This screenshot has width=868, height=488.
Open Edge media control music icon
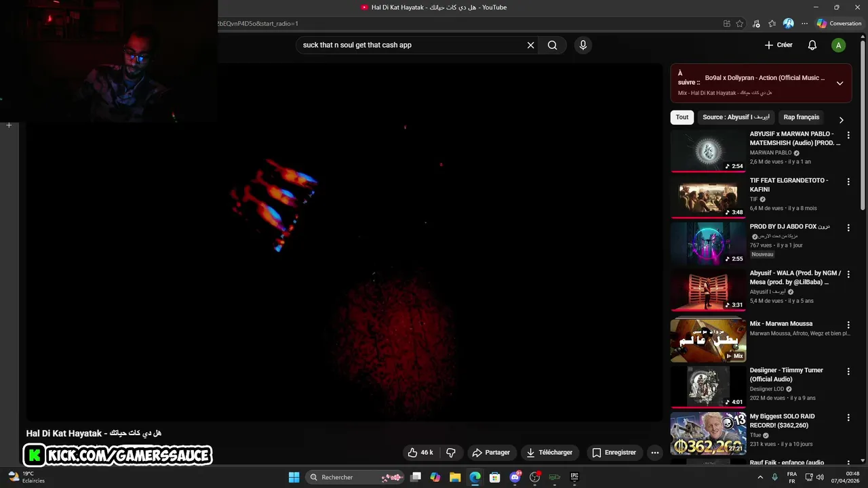[x=756, y=24]
